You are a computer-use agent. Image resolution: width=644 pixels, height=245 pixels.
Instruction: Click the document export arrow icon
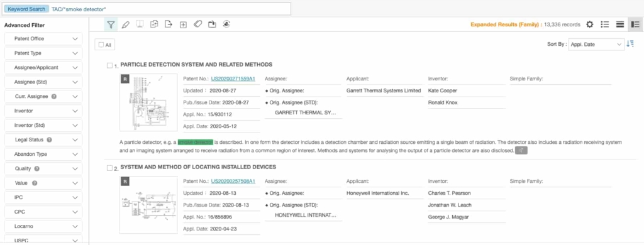pos(169,24)
